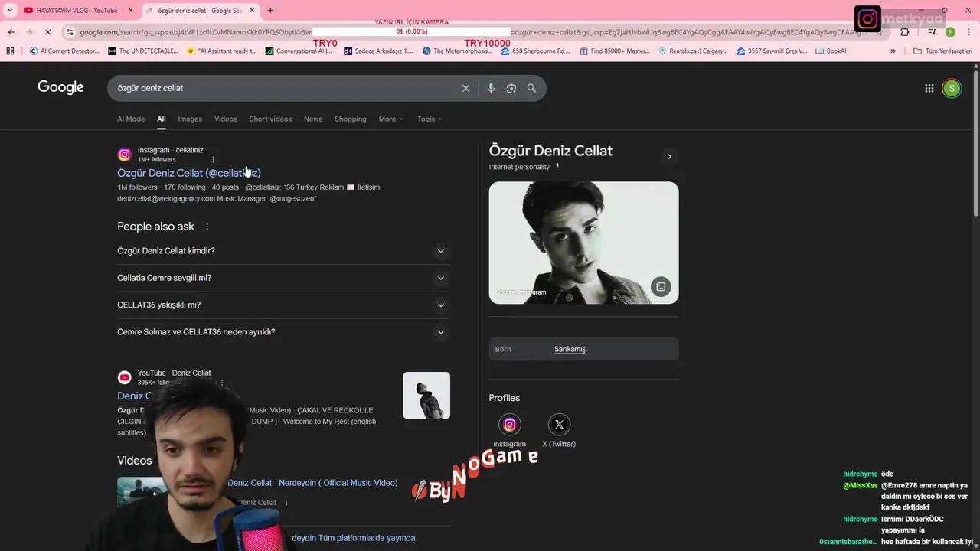Submit search with the magnifier icon

click(531, 88)
